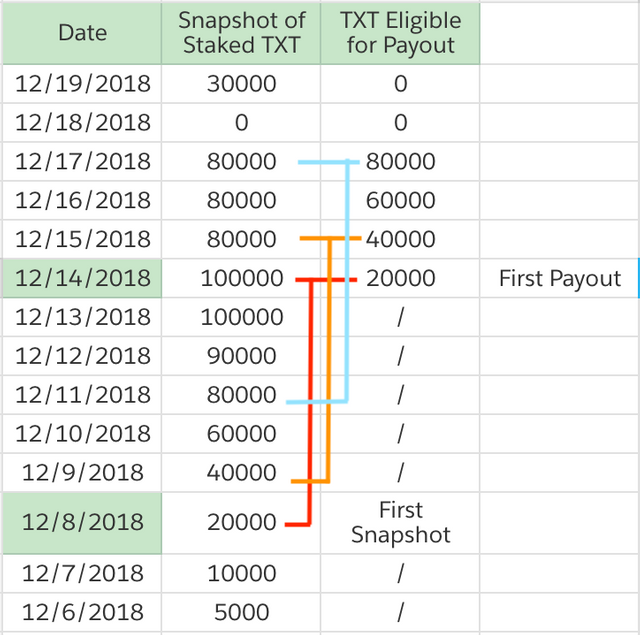Screen dimensions: 640x635
Task: Select the 40000 eligible payout cell for 12/15/2018
Action: click(x=400, y=240)
